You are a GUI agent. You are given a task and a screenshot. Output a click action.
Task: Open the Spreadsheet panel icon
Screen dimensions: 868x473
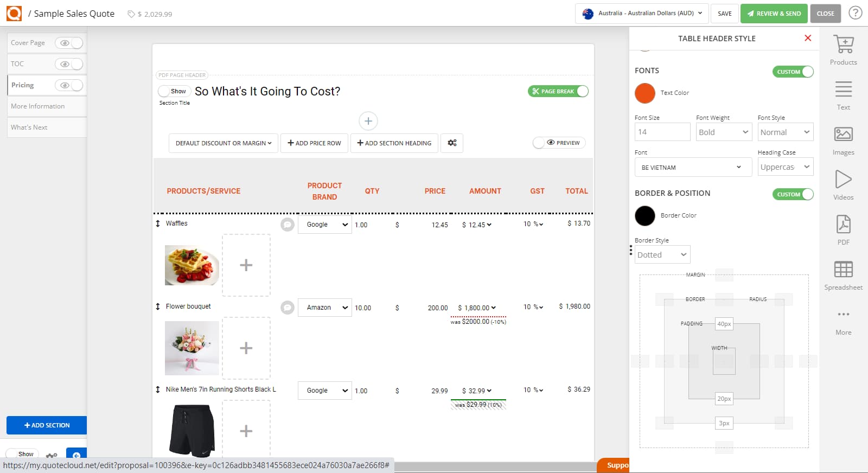coord(843,269)
